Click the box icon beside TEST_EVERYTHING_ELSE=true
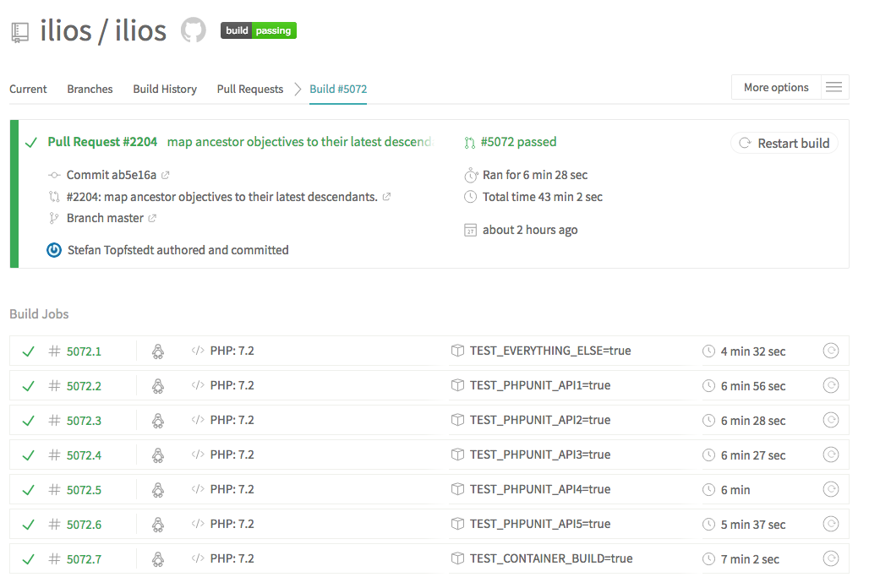Image resolution: width=880 pixels, height=588 pixels. tap(458, 351)
